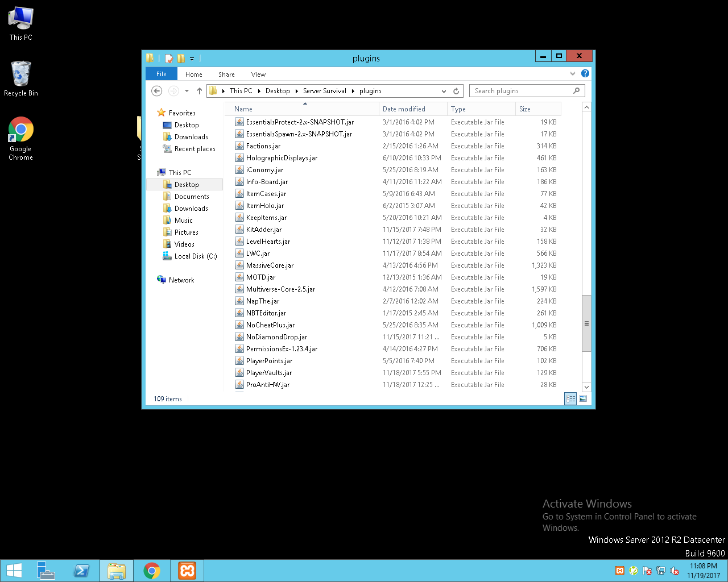Viewport: 728px width, 582px height.
Task: Select the NoCheatPlus.jar file
Action: pyautogui.click(x=270, y=325)
